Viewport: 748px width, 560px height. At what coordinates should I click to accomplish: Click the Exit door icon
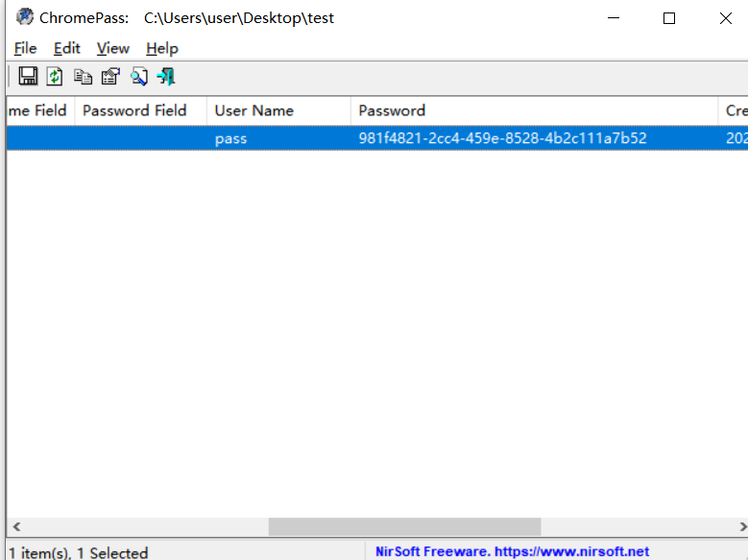(166, 76)
